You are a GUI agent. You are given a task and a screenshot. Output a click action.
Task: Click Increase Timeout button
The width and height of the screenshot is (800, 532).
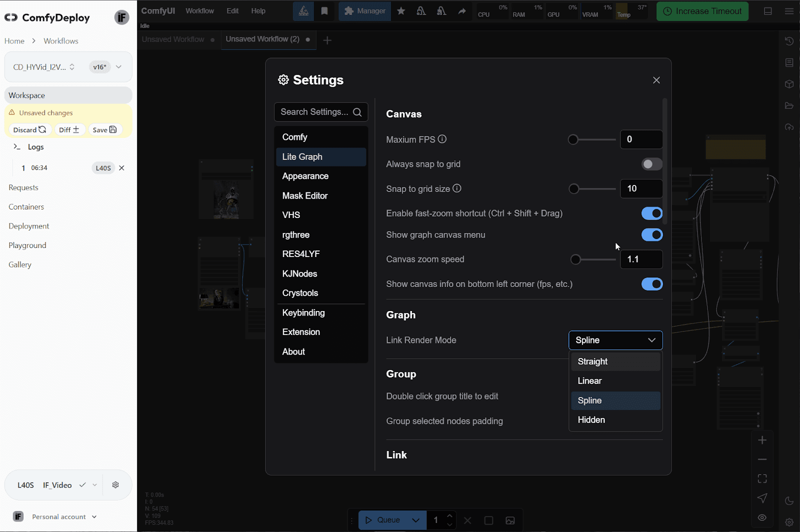coord(702,11)
